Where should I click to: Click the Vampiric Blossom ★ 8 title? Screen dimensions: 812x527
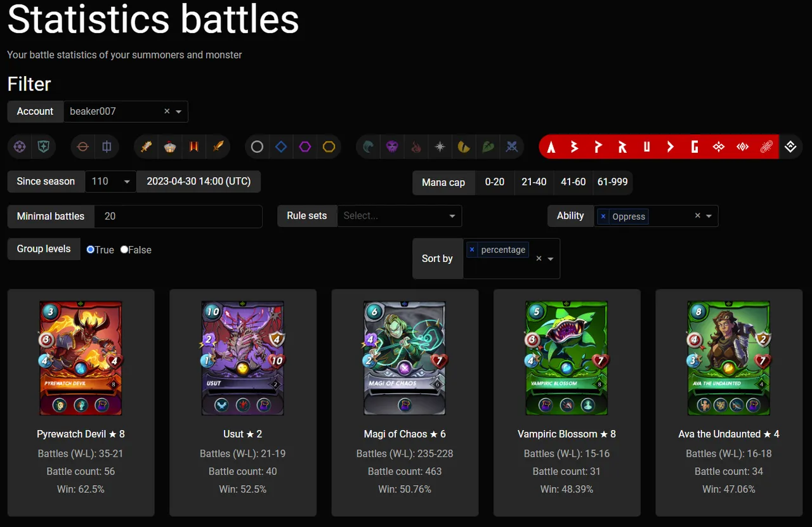[x=567, y=434]
